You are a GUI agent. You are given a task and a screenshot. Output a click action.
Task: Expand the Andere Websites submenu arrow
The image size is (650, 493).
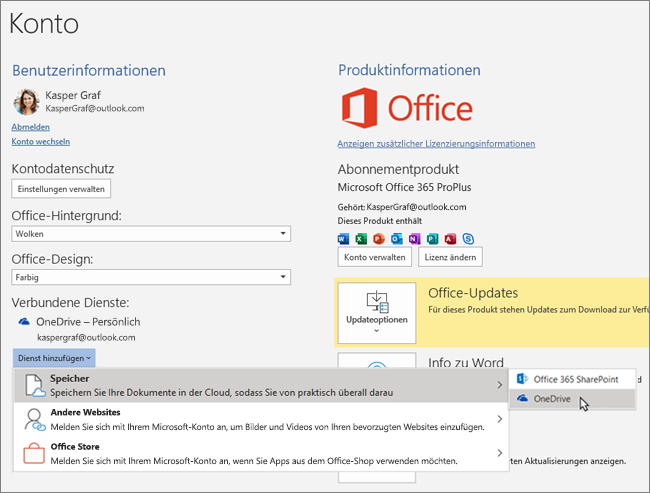pos(500,419)
